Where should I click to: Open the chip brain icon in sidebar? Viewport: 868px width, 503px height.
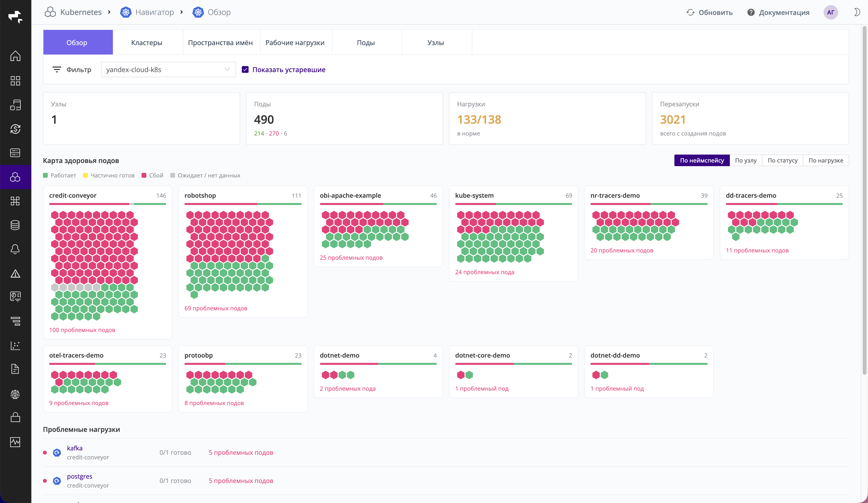pos(15,394)
